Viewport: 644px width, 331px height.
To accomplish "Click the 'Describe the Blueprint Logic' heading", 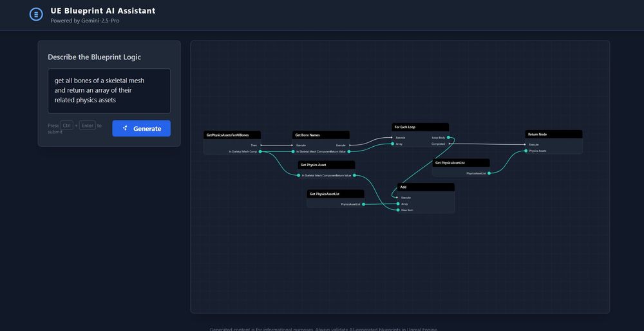I will 95,57.
